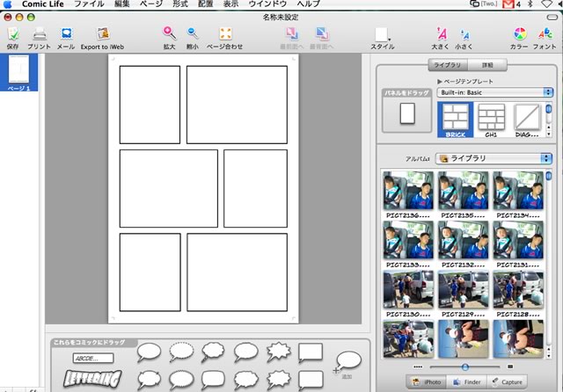Click the Fit Page (ページ合わせ) icon
This screenshot has height=392, width=563.
(x=225, y=34)
